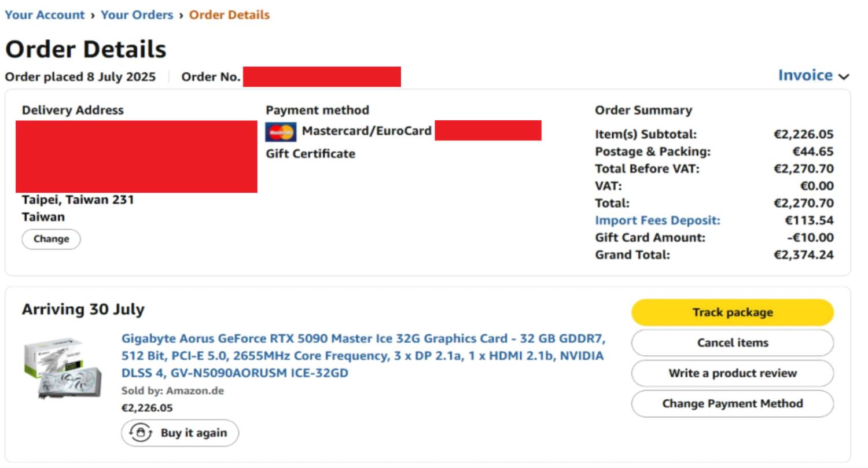Select the Order Details breadcrumb
Image resolution: width=868 pixels, height=468 pixels.
230,15
